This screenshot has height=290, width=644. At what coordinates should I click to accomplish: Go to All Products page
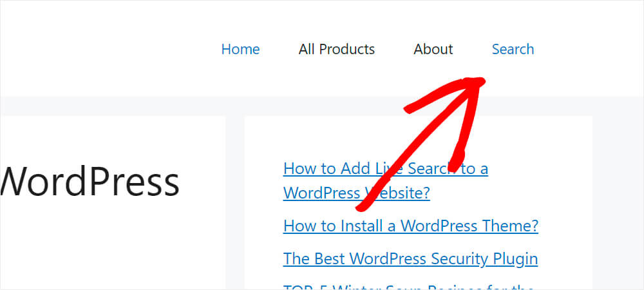click(336, 49)
